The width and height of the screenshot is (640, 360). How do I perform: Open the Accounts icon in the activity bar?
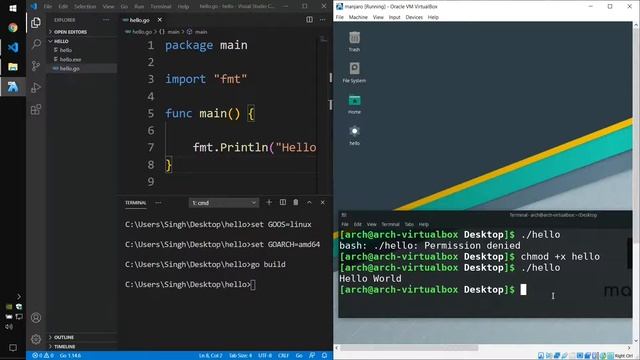coord(36,318)
